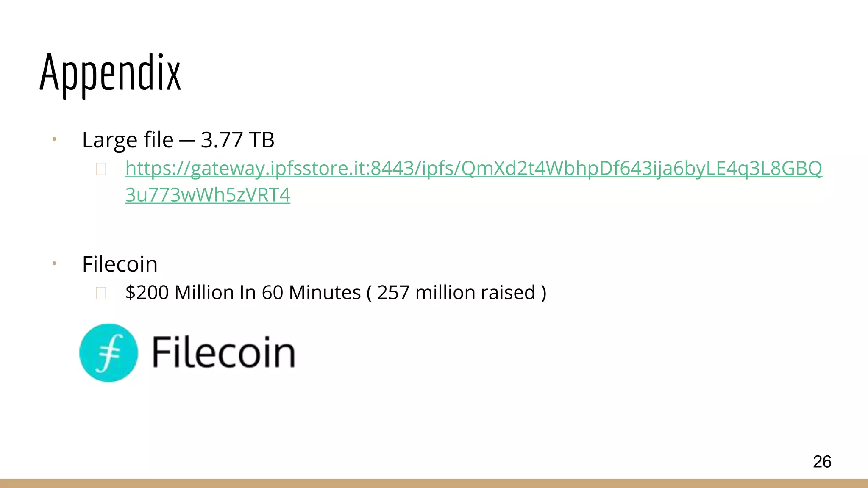Click the teal Filecoin logo circle
The width and height of the screenshot is (868, 488).
pyautogui.click(x=108, y=352)
